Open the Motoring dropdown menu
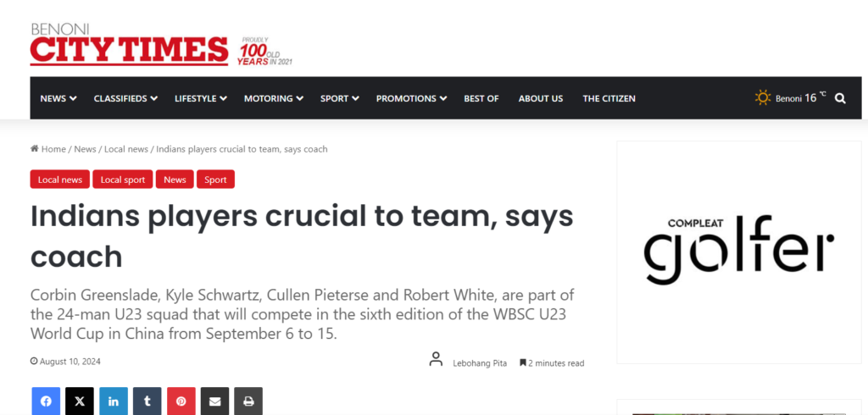This screenshot has width=868, height=415. pyautogui.click(x=274, y=98)
